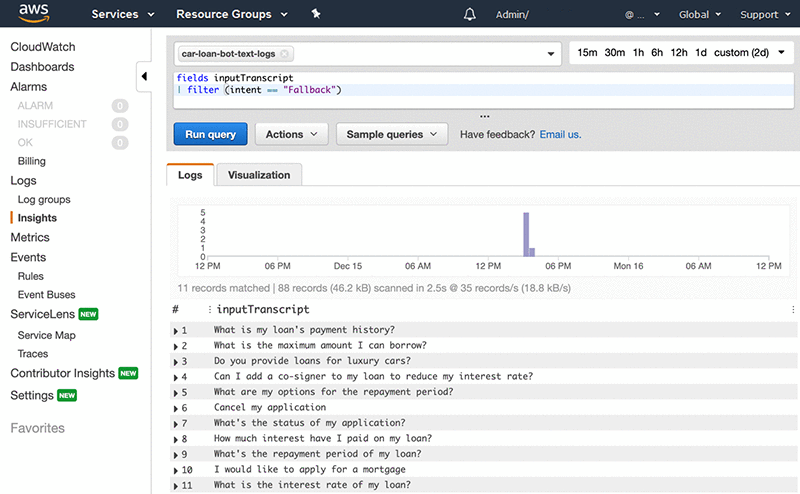Click the column drag handle beside inputTranscript
This screenshot has width=800, height=494.
pyautogui.click(x=209, y=310)
